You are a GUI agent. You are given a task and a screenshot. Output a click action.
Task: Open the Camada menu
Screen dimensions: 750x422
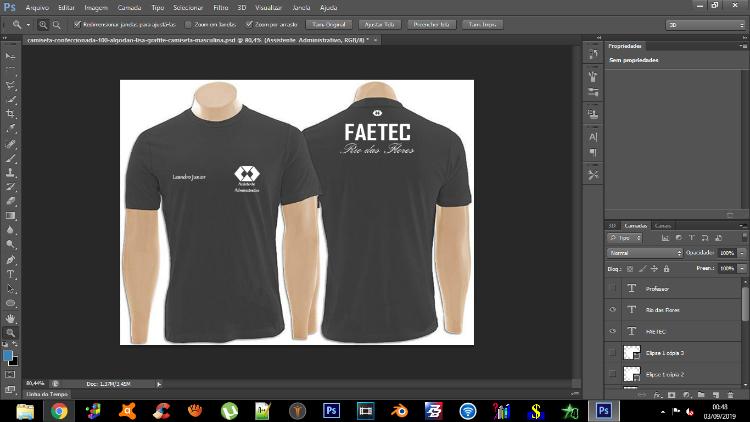click(129, 8)
